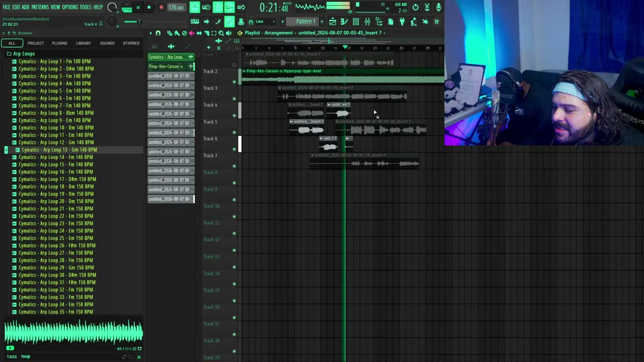Select Cymatics - Arp Loop 20 - Dm 150 BPM
This screenshot has width=644, height=362.
(x=56, y=201)
